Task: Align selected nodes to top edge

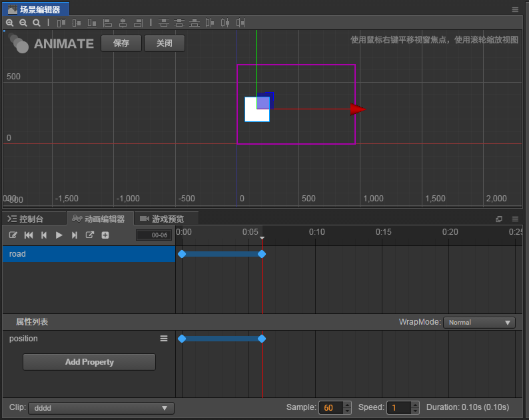Action: 61,23
